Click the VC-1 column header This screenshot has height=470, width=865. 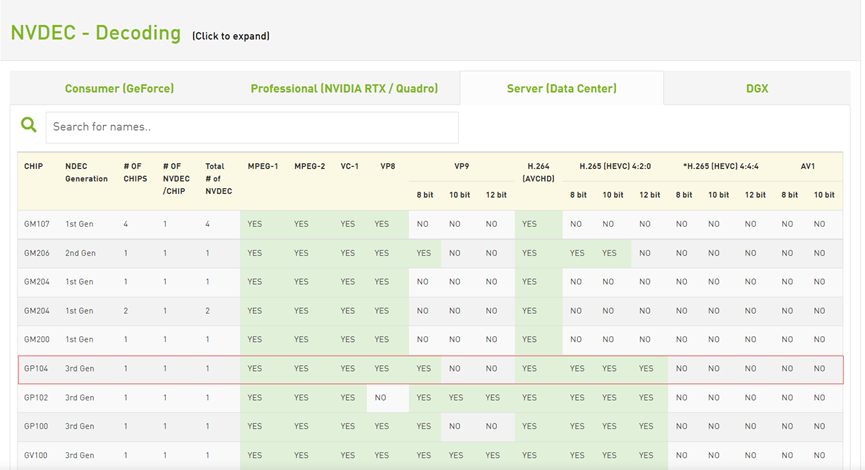point(350,166)
